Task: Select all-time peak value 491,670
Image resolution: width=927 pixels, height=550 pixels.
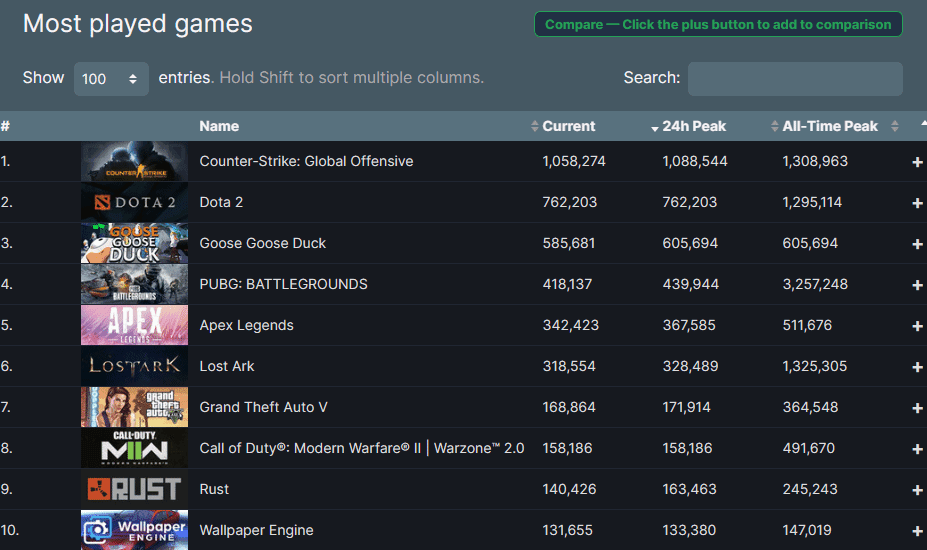Action: point(809,448)
